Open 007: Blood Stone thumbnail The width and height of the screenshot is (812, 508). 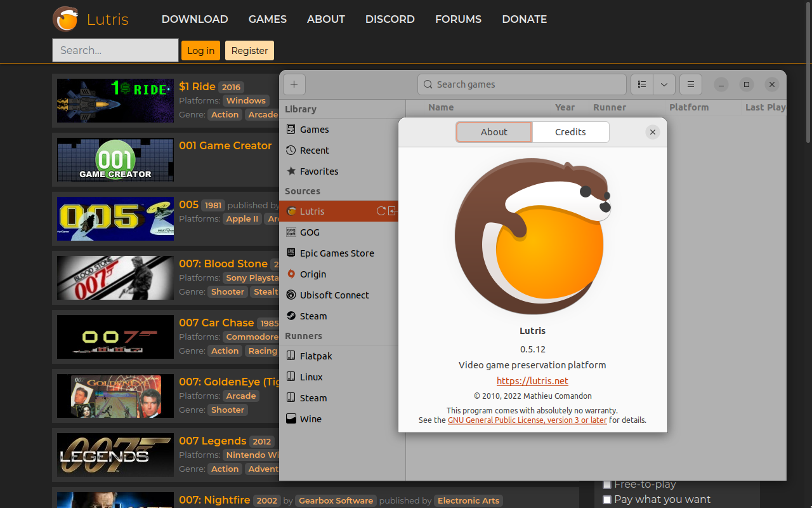tap(115, 277)
